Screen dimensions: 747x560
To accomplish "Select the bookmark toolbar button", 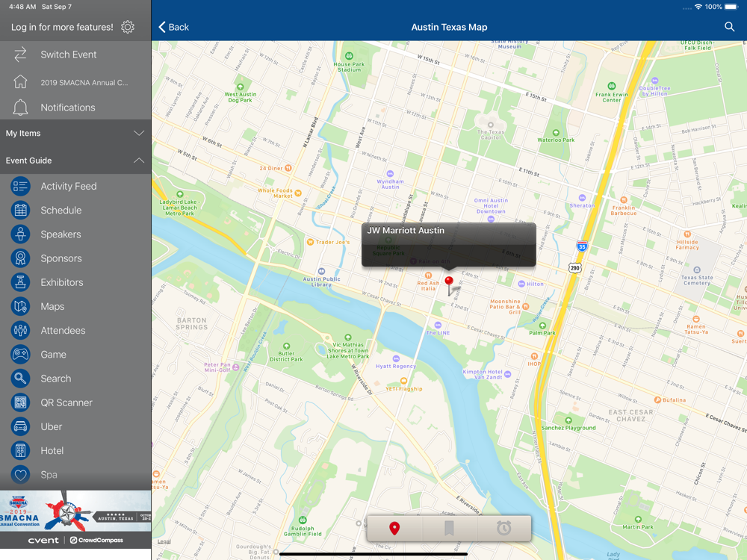I will click(x=449, y=528).
